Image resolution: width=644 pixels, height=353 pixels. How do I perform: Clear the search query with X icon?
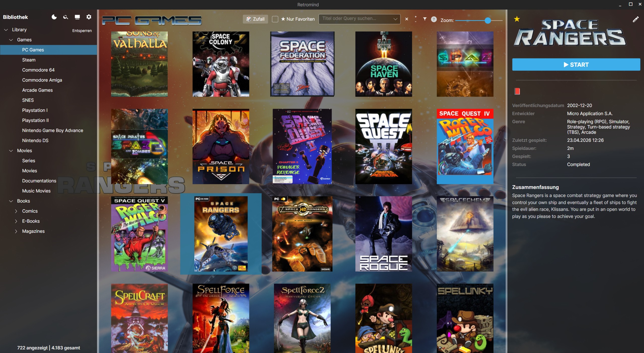point(407,19)
